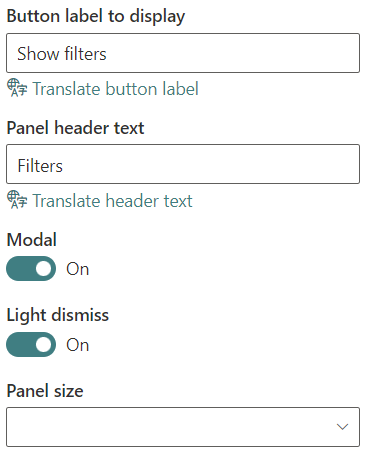Click the white knob on the Modal switch
Viewport: 366px width, 452px height.
[44, 268]
